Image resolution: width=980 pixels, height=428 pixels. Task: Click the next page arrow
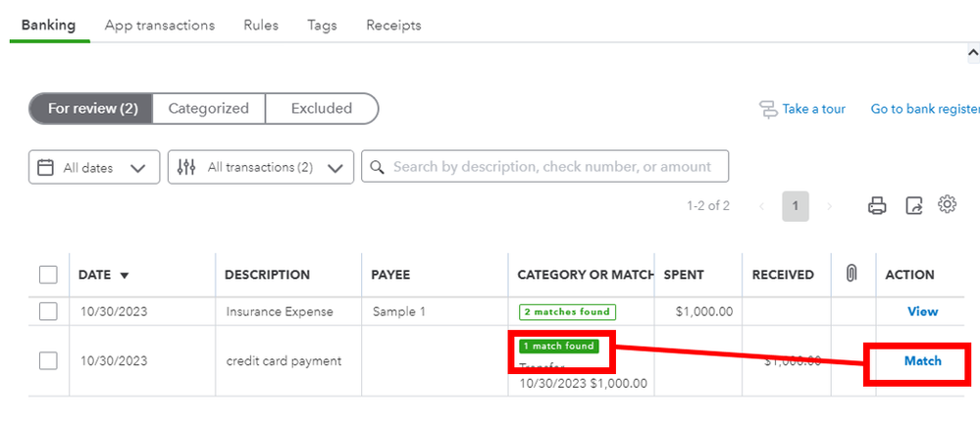(x=830, y=206)
